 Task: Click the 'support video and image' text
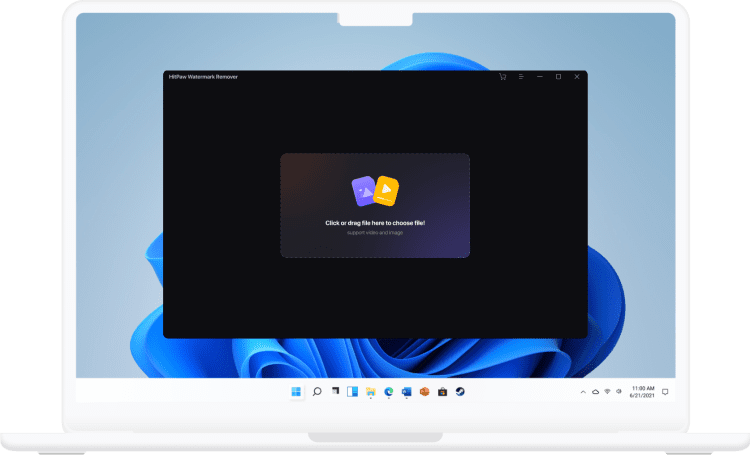point(375,233)
